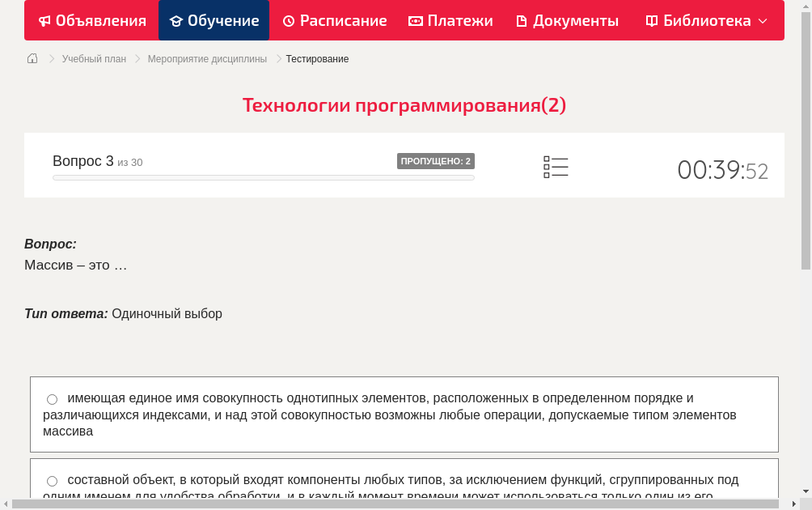
Task: Select the document icon beside Документы
Action: [522, 20]
